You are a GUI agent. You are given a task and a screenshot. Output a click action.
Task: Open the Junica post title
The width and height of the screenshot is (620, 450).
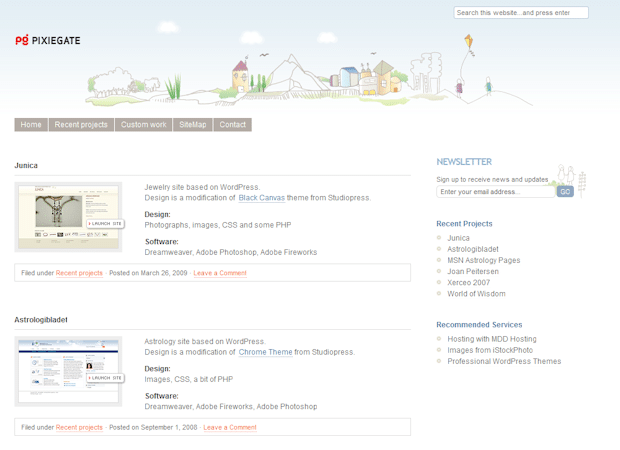click(x=26, y=165)
